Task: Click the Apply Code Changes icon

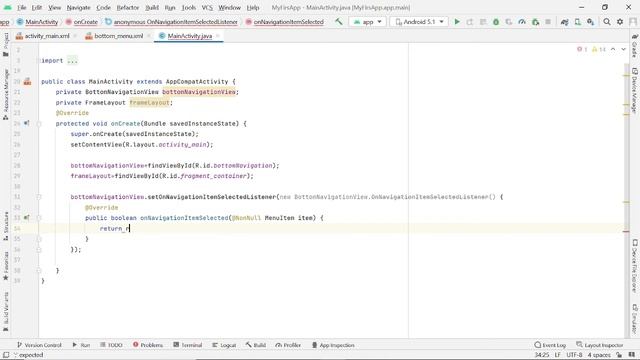Action: point(483,22)
